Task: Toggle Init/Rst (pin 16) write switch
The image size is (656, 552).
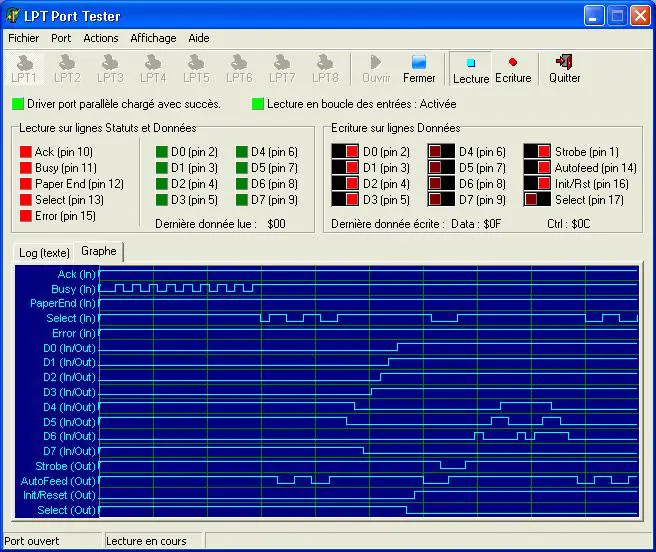Action: tap(537, 183)
